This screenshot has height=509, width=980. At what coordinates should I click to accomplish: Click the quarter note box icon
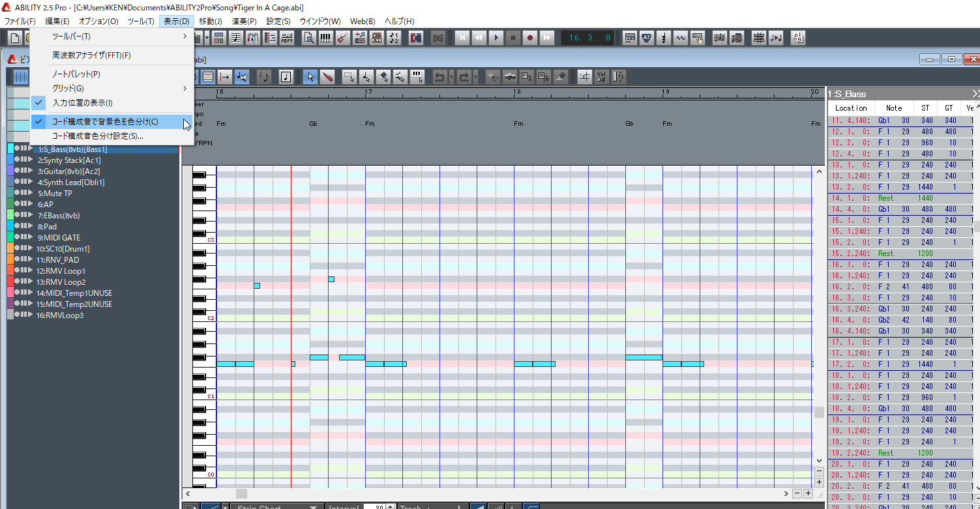click(x=286, y=77)
